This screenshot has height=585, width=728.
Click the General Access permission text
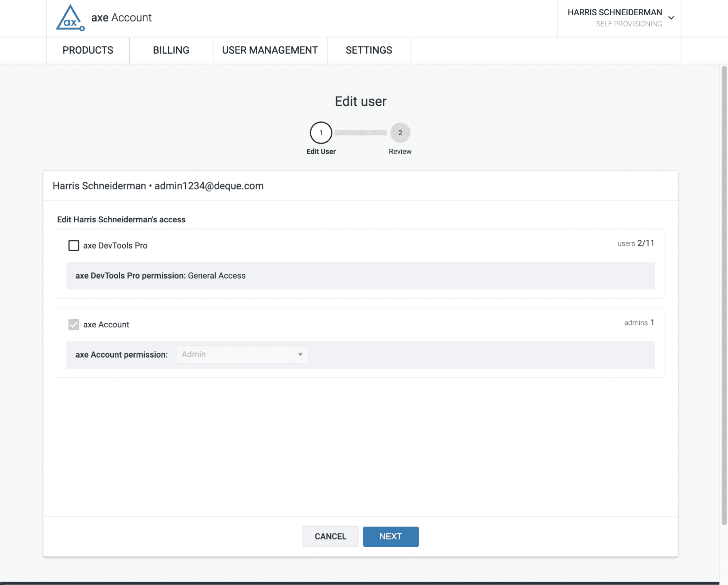(x=216, y=276)
